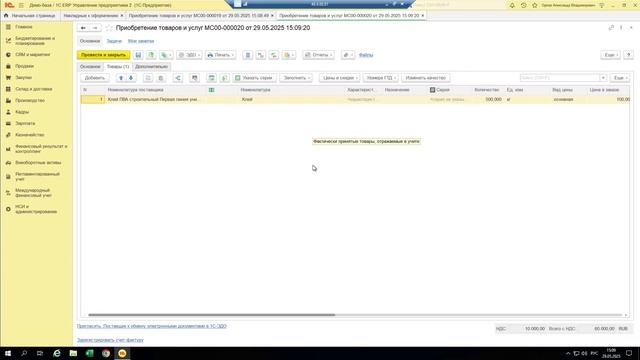Click the copy link icon at top right of form
The height and width of the screenshot is (360, 640).
pyautogui.click(x=611, y=28)
